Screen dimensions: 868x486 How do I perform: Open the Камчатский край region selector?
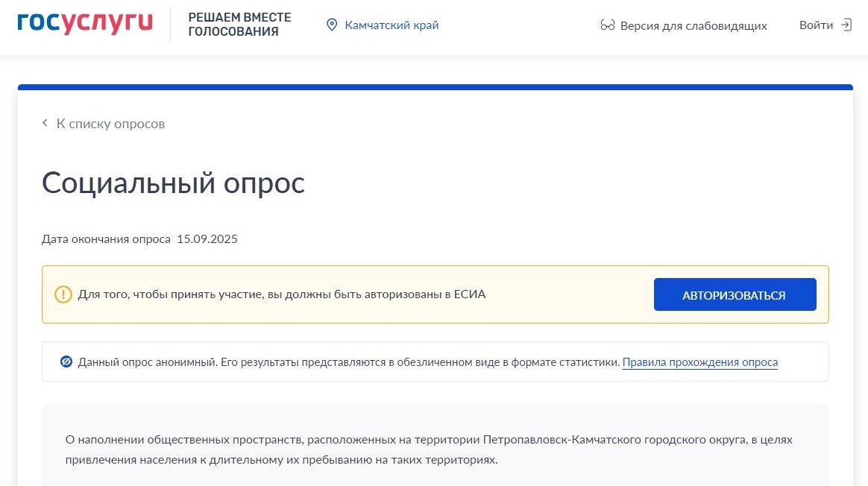tap(391, 25)
